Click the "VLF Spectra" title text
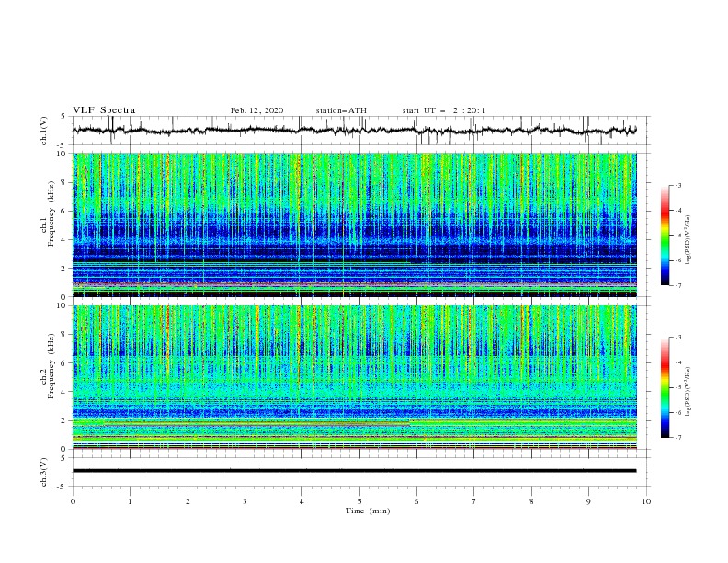 tap(104, 110)
